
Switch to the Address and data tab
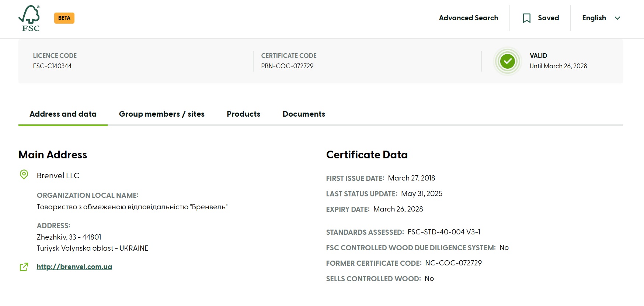63,114
